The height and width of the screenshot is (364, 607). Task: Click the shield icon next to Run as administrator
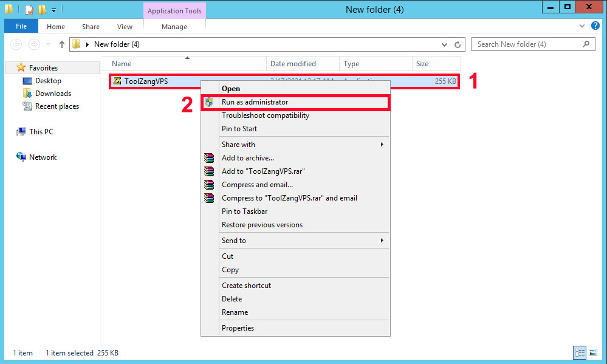click(x=210, y=102)
